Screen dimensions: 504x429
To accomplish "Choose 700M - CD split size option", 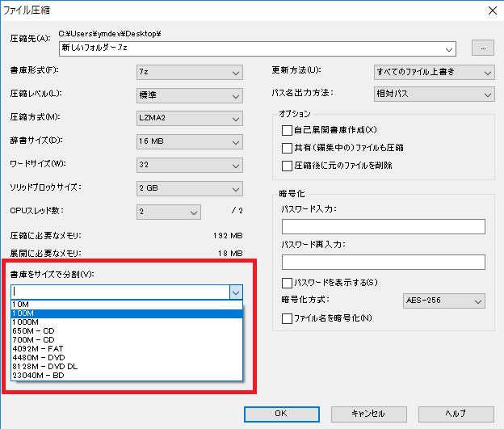I will (126, 339).
